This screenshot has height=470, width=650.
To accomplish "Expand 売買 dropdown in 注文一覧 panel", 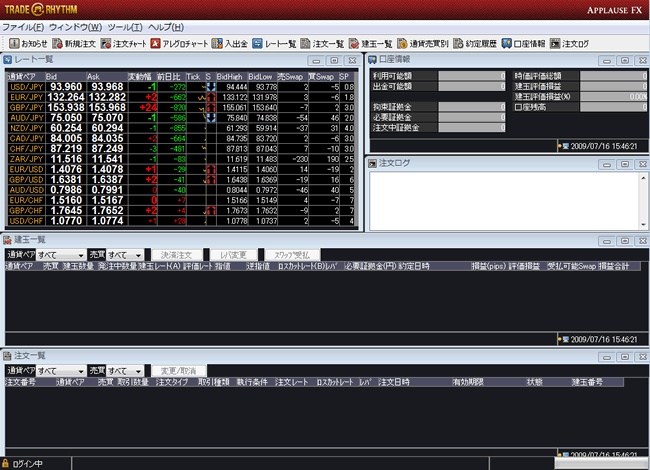I will (138, 371).
